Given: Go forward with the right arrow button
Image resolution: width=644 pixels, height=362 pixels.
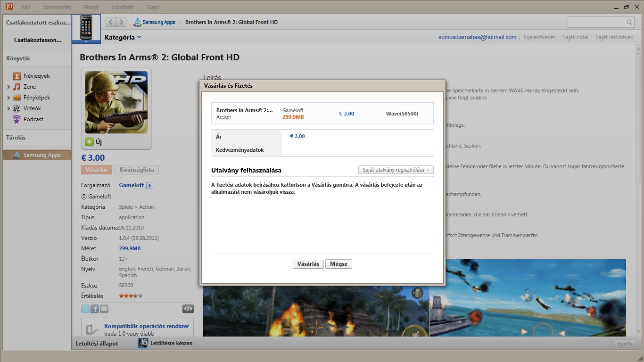Looking at the screenshot, I should coord(121,22).
